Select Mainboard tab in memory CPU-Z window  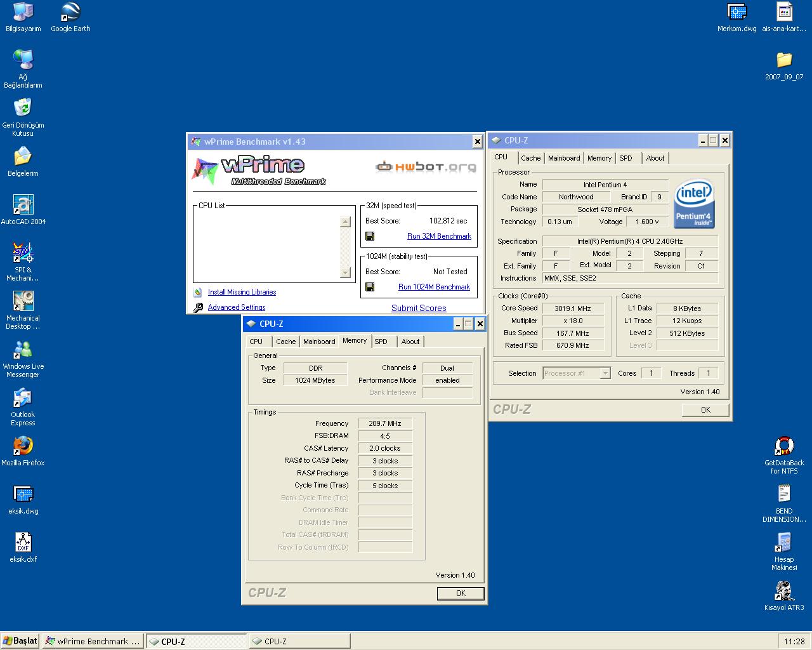319,342
